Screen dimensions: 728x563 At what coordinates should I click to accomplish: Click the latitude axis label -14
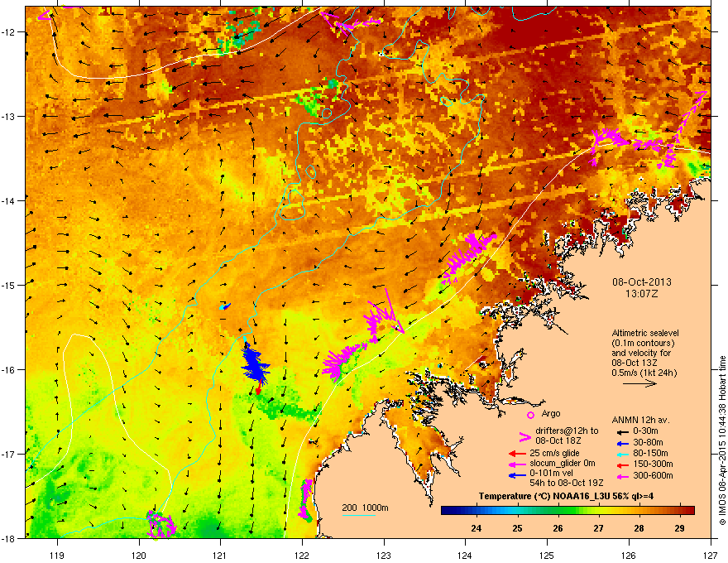point(9,200)
